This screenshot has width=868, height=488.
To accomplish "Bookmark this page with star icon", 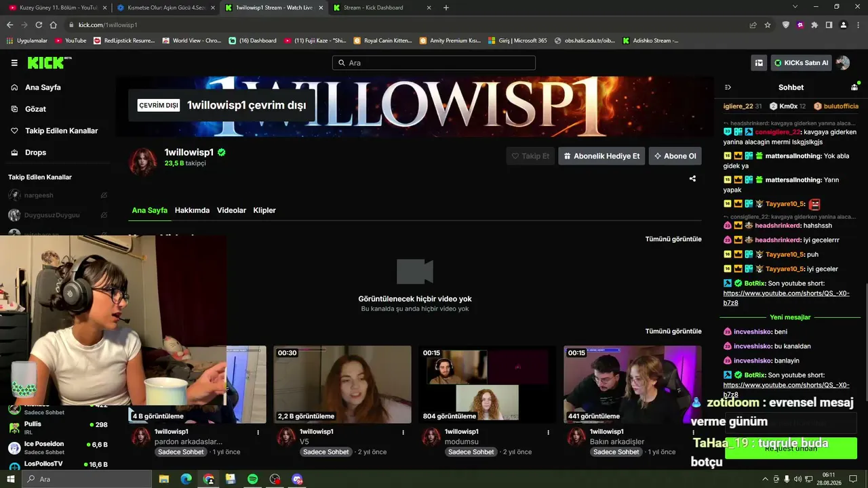I will click(768, 25).
